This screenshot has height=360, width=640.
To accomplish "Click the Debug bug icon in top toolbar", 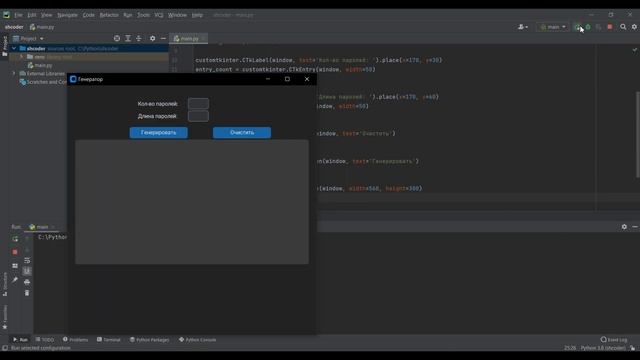I will 588,27.
